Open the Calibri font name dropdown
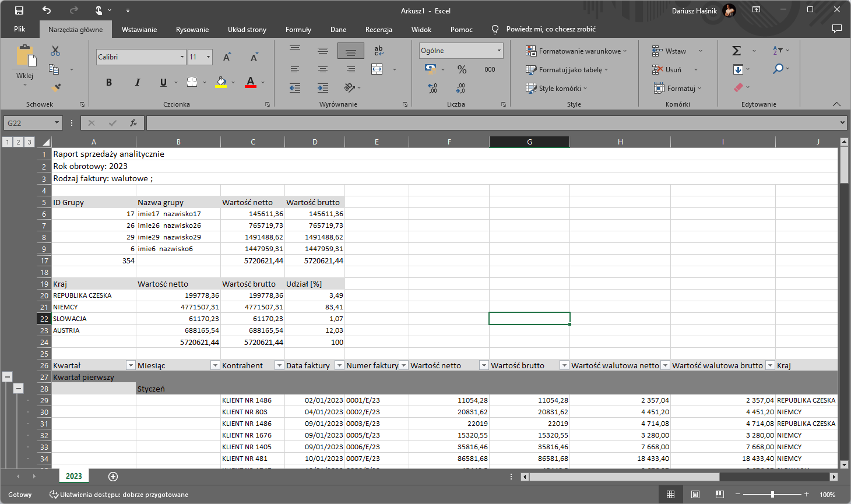 click(182, 57)
